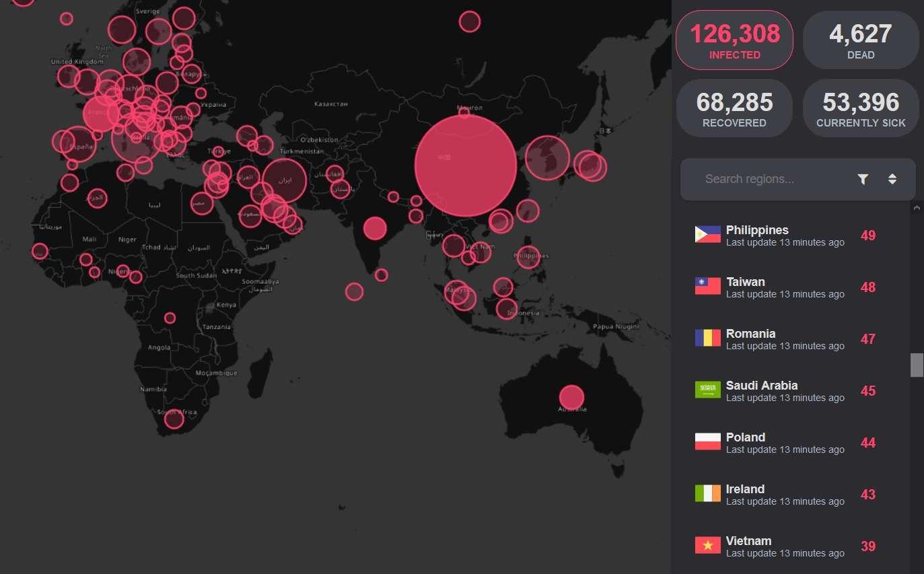The width and height of the screenshot is (924, 574).
Task: Click the Australia infection circle on the map
Action: point(571,398)
